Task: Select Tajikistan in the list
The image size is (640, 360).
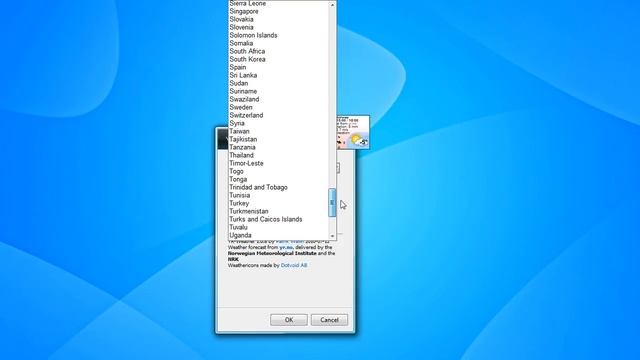Action: coord(278,139)
